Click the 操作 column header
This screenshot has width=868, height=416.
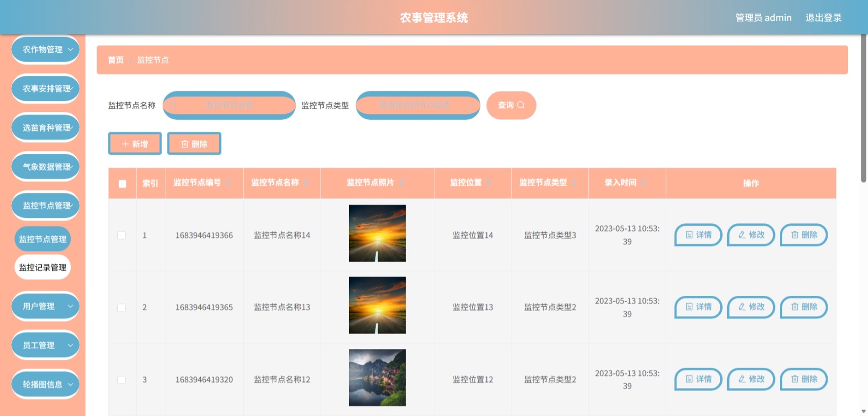[x=751, y=183]
